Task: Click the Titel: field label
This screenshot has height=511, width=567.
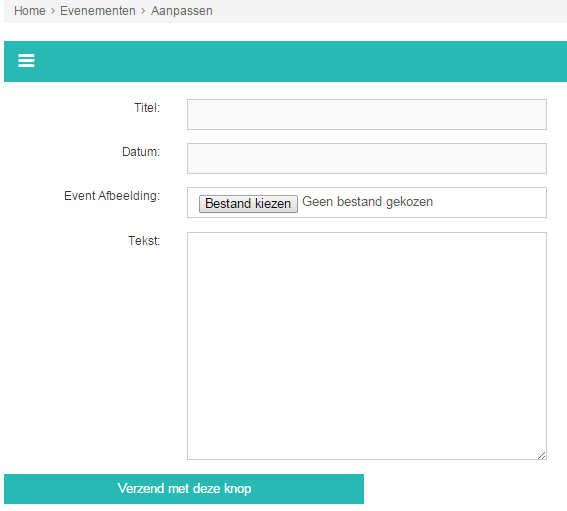Action: click(x=147, y=108)
